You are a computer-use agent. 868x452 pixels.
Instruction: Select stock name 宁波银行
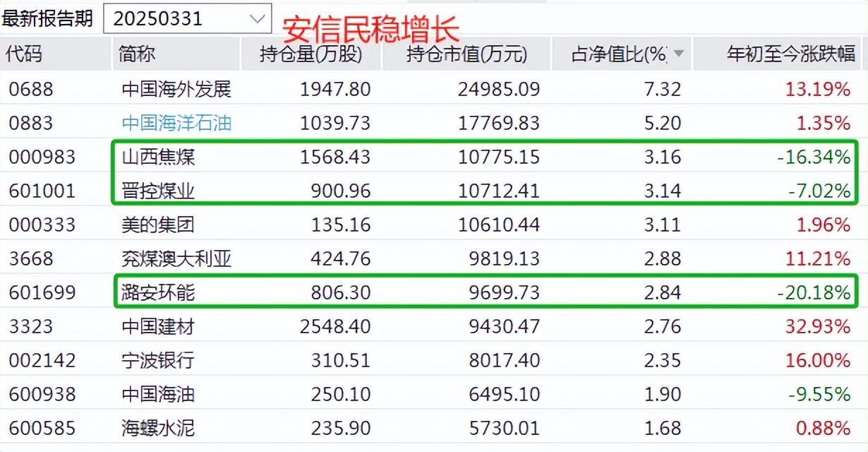(158, 360)
